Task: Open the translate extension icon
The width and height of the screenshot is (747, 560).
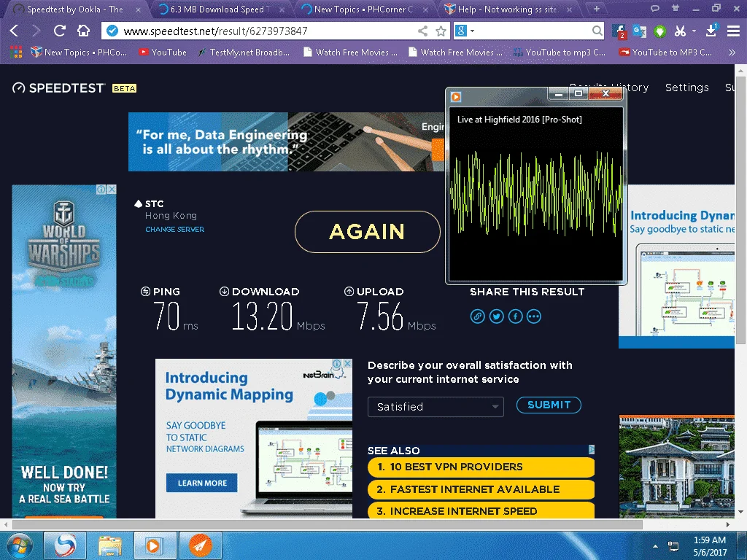Action: (639, 31)
